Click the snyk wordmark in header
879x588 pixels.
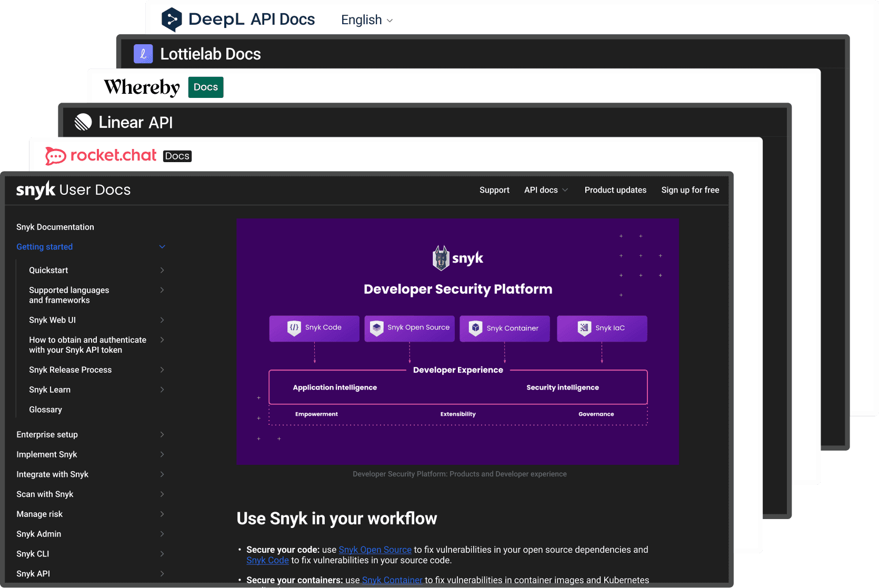[36, 190]
